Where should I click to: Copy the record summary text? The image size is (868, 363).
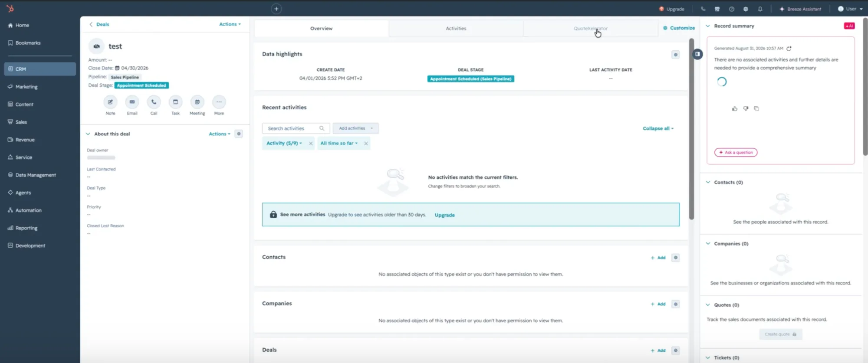(756, 108)
